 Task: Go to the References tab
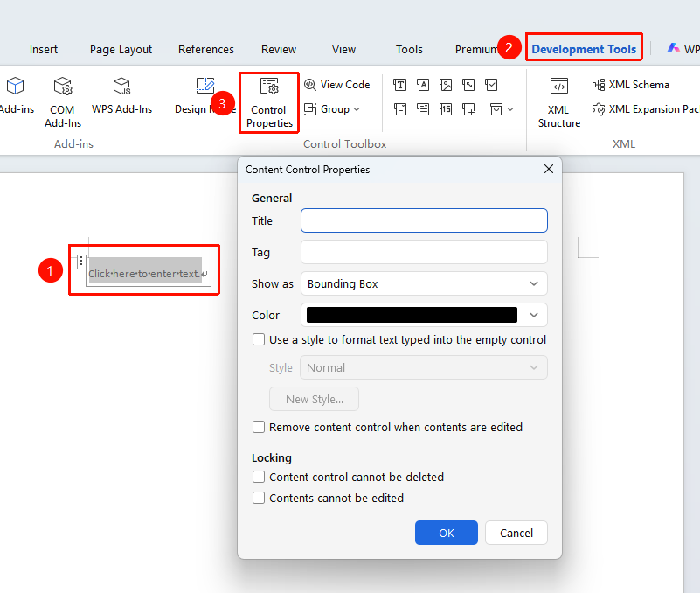(x=206, y=49)
